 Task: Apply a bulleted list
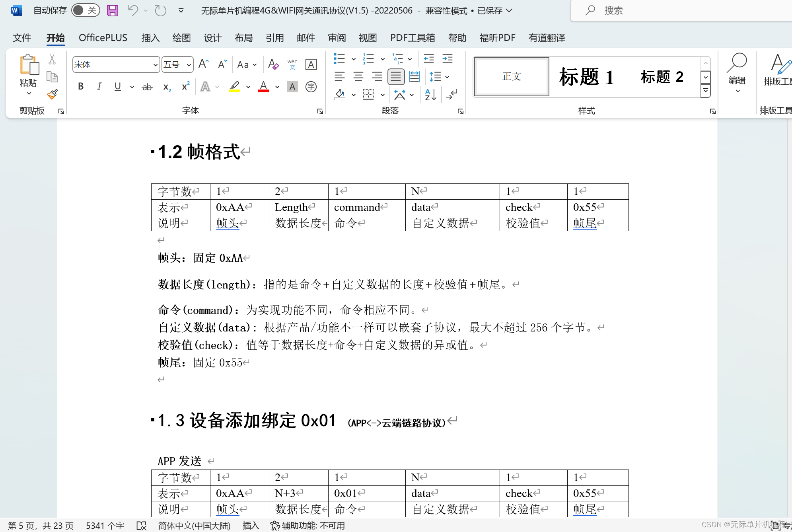339,59
